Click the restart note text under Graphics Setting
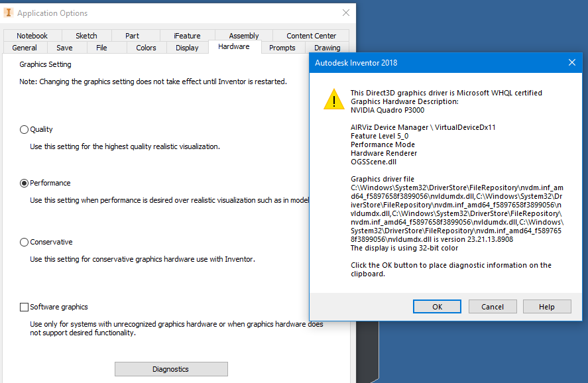This screenshot has height=383, width=588. click(153, 82)
